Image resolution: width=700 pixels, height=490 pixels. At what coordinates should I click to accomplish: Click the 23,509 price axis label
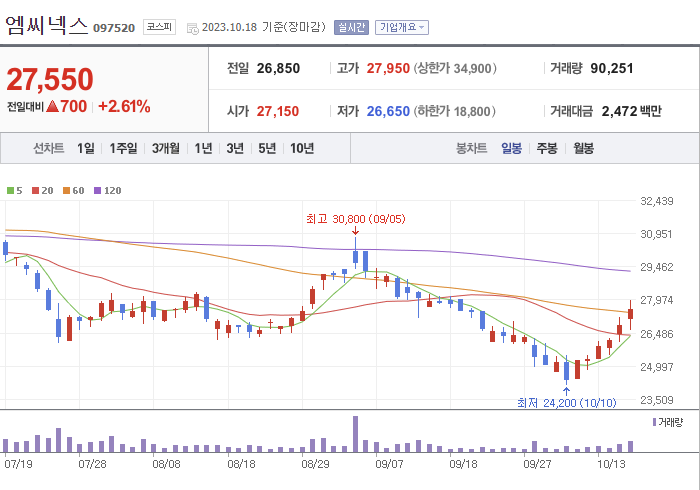(657, 400)
